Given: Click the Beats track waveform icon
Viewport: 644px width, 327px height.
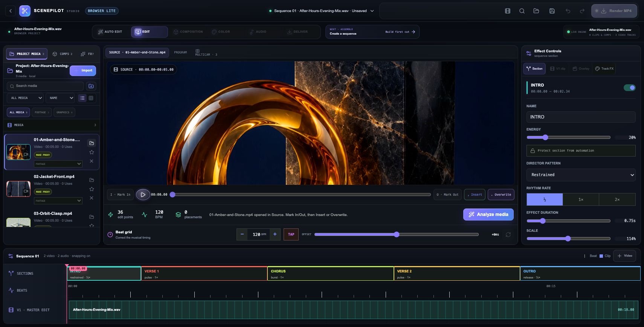Looking at the screenshot, I should (11, 290).
